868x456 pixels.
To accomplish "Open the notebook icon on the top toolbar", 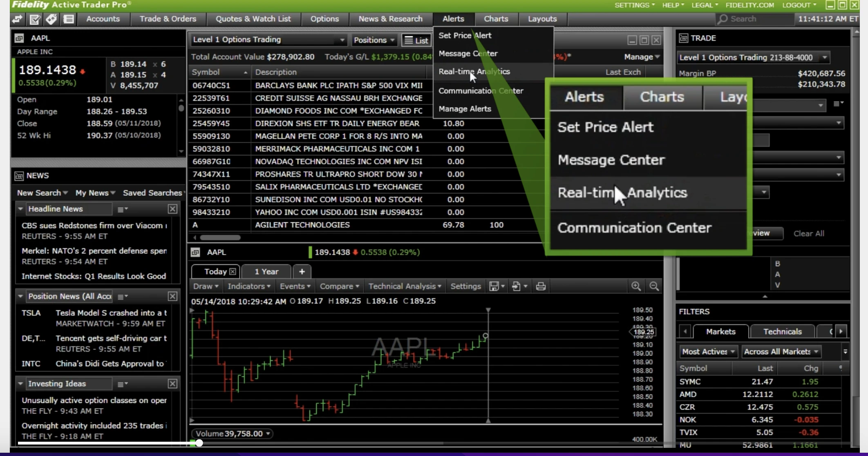I will pyautogui.click(x=68, y=19).
